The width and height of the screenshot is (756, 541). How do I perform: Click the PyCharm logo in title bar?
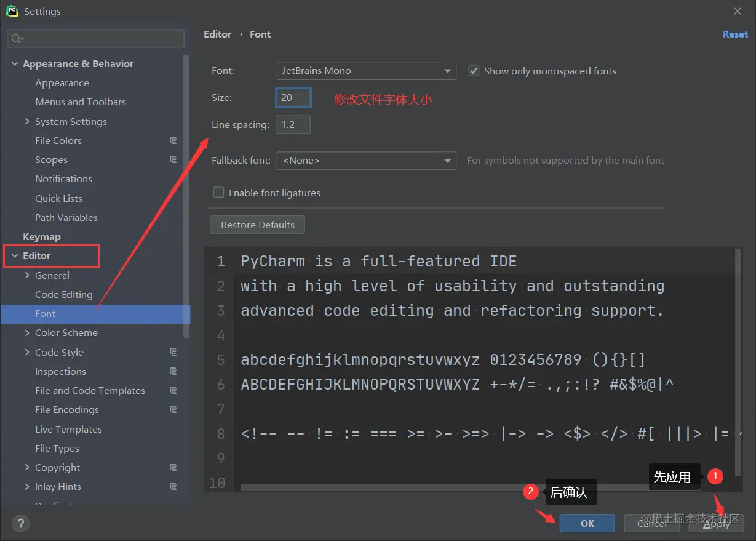click(x=12, y=11)
